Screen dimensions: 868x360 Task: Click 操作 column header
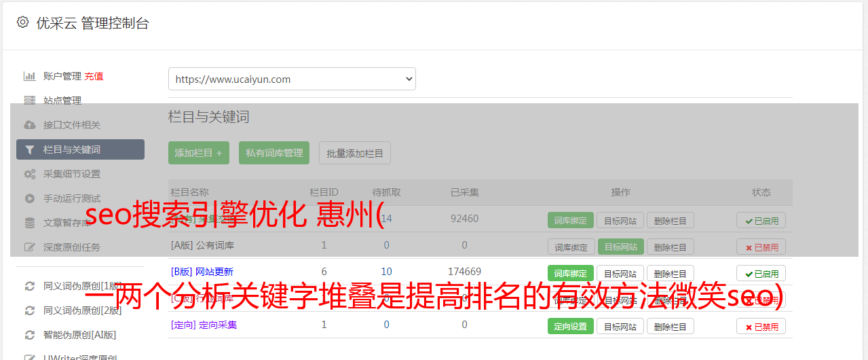(620, 192)
